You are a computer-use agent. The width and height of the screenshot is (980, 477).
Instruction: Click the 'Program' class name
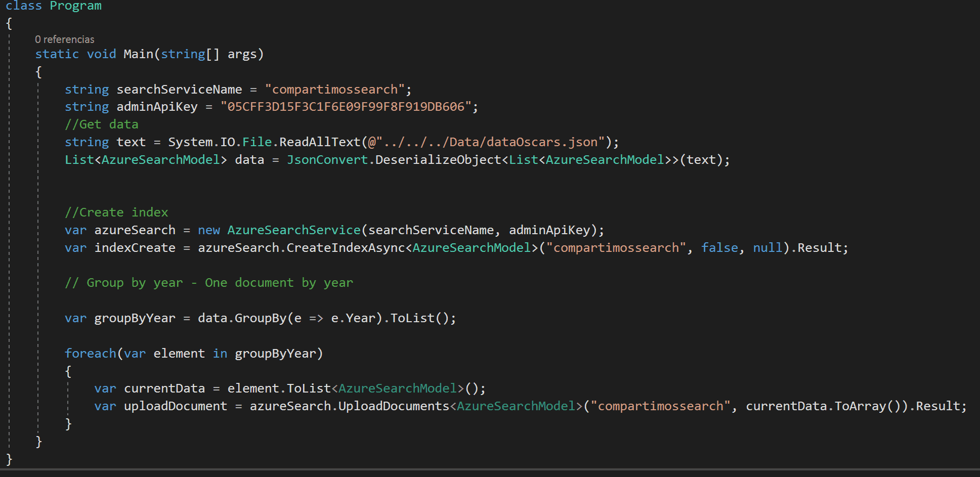point(75,6)
